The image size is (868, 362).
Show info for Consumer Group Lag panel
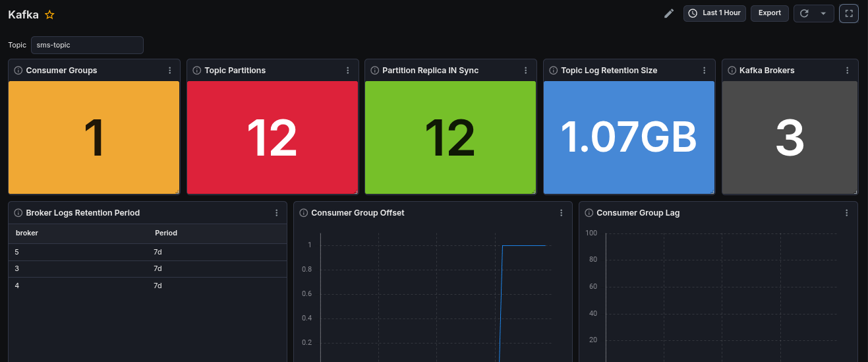coord(589,213)
